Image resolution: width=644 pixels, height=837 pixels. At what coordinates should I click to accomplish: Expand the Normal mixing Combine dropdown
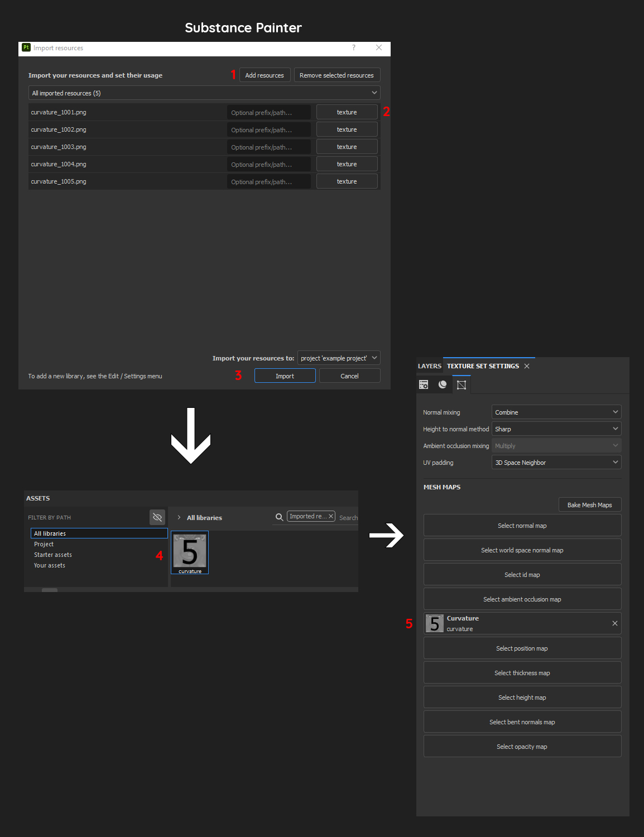(x=556, y=412)
